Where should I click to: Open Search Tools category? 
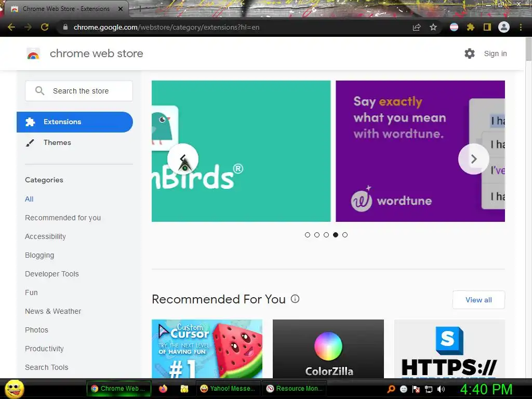click(46, 367)
